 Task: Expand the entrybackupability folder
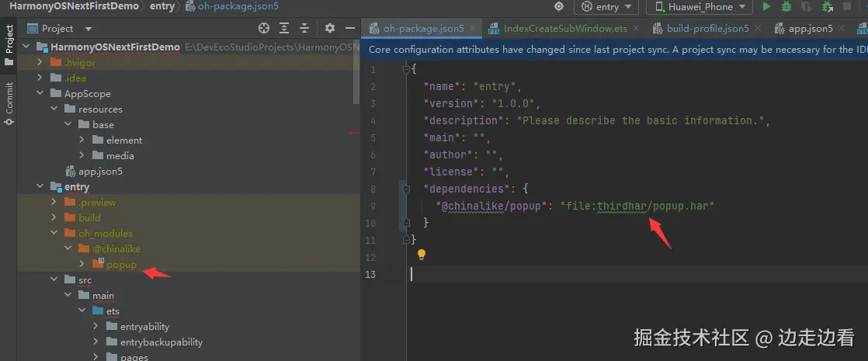pyautogui.click(x=95, y=342)
